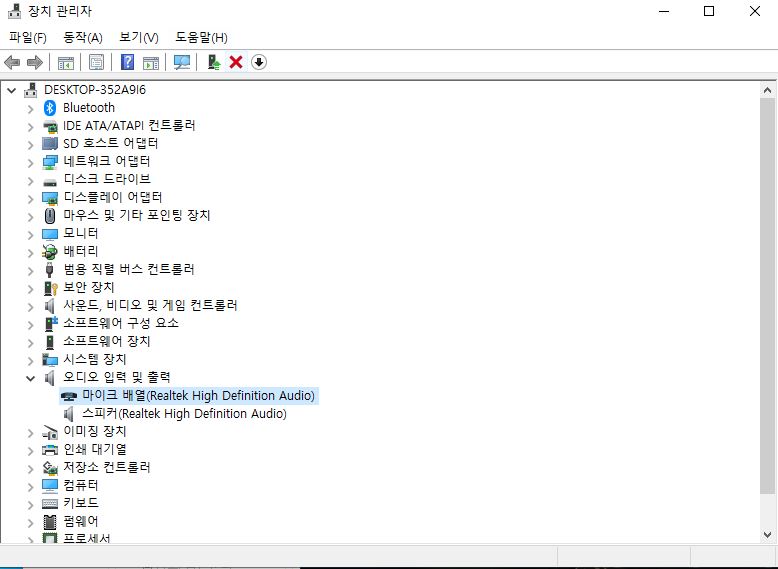Click the IDE ATA/ATAPI controller icon
778x569 pixels.
tap(50, 126)
